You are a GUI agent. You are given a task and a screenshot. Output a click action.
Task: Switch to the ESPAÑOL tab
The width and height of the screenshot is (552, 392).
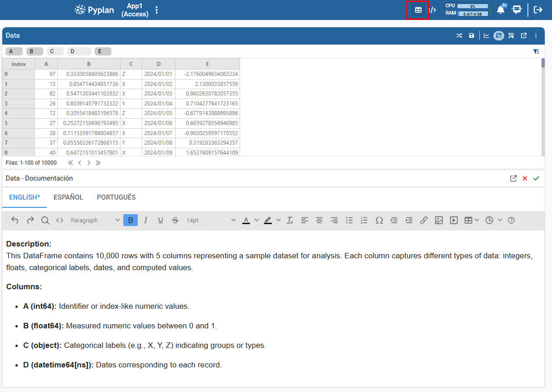click(x=68, y=197)
